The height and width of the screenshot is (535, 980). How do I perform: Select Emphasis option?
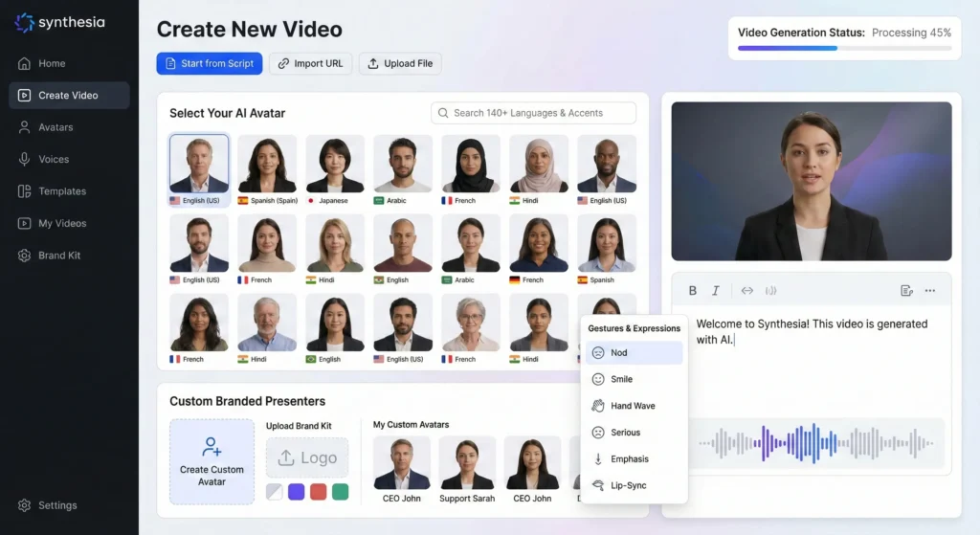click(x=634, y=458)
